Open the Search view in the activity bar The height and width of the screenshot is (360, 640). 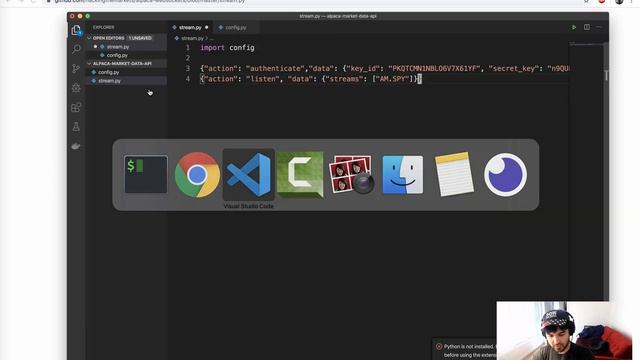coord(76,49)
